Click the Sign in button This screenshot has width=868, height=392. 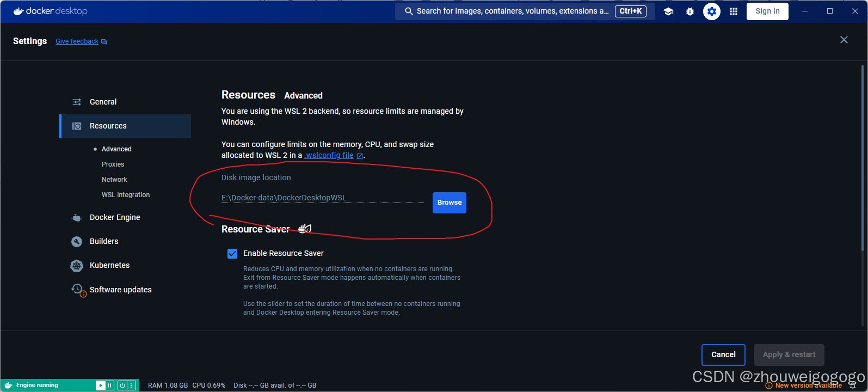767,11
